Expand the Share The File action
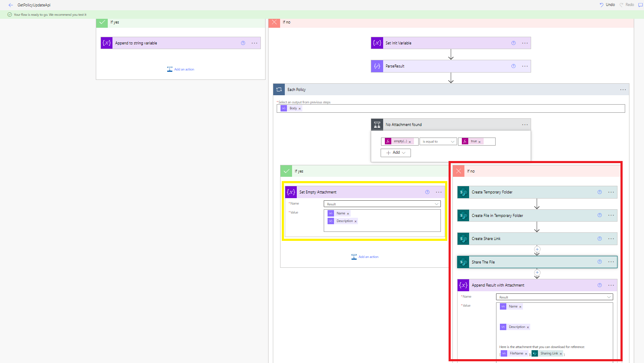This screenshot has width=644, height=363. click(x=537, y=262)
